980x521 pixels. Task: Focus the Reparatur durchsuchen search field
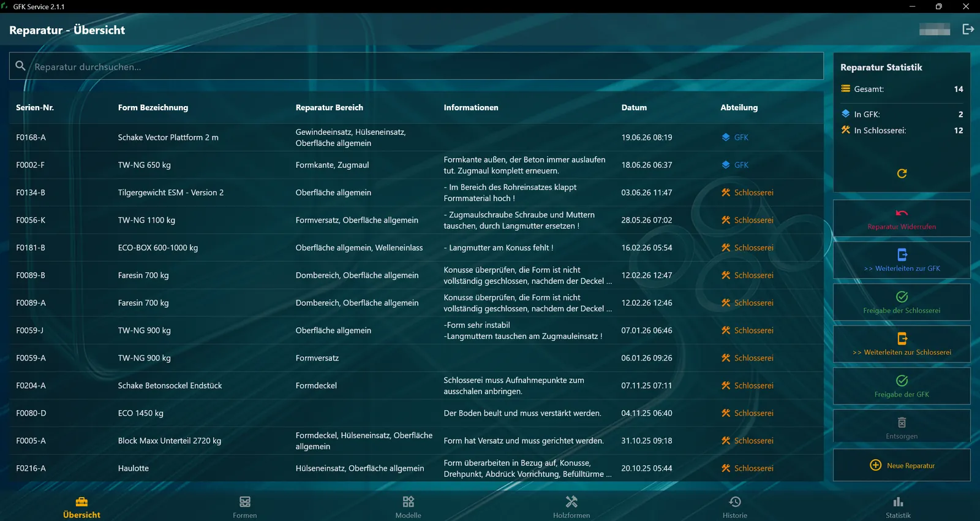tap(416, 66)
